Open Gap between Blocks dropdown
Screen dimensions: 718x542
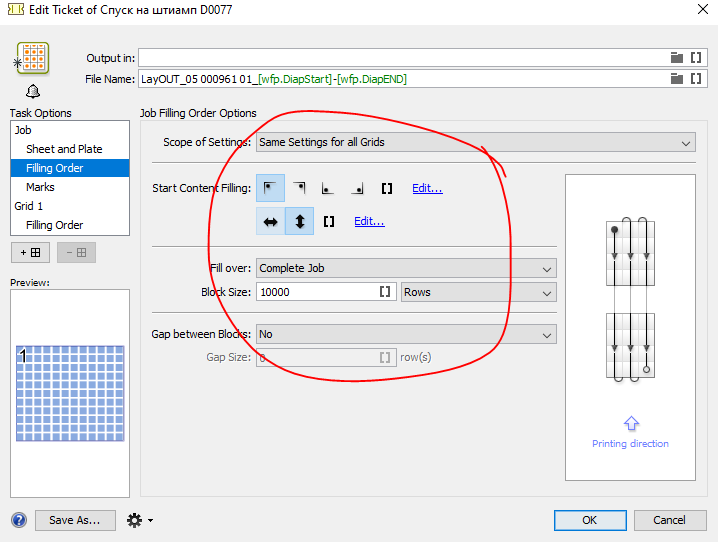pos(406,334)
